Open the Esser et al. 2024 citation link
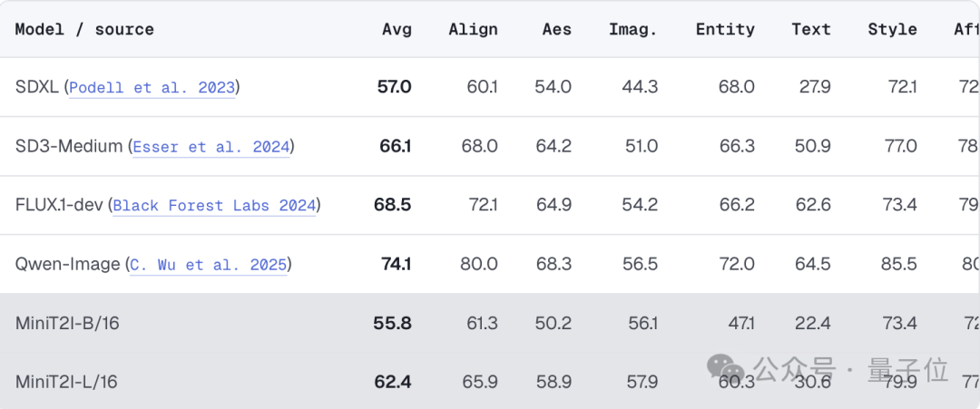This screenshot has width=980, height=409. [211, 147]
